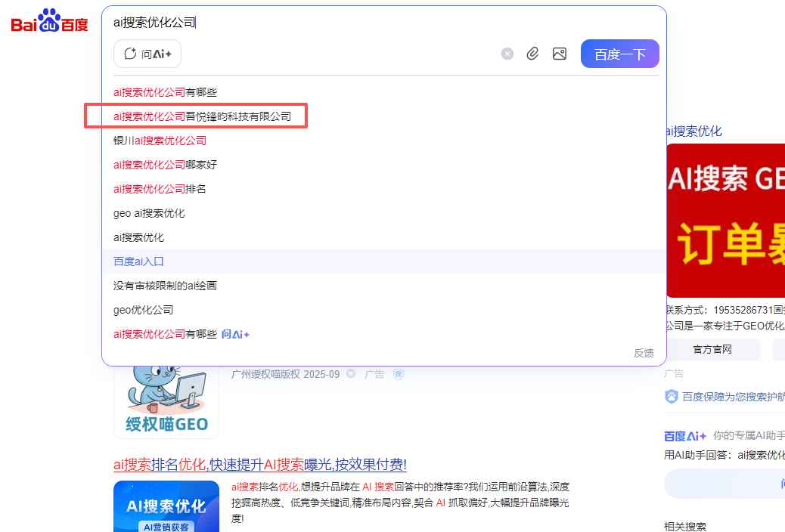This screenshot has height=532, width=785.
Task: Open the 百度AI+ assistant logo link
Action: (x=685, y=436)
